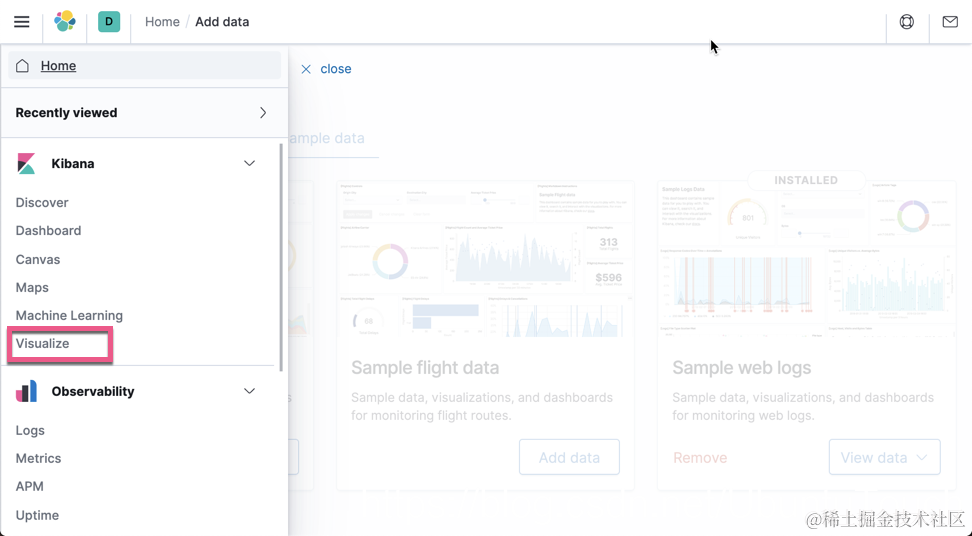Screen dimensions: 972x536
Task: Click the Home breadcrumb
Action: point(162,22)
